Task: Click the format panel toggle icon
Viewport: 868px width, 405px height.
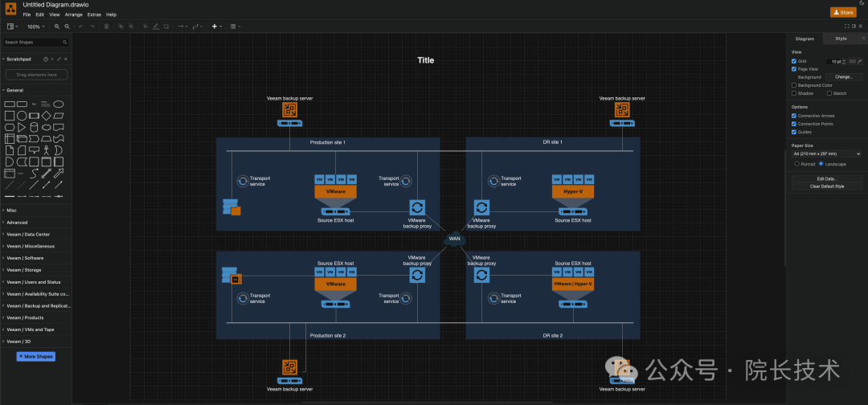Action: tap(854, 26)
